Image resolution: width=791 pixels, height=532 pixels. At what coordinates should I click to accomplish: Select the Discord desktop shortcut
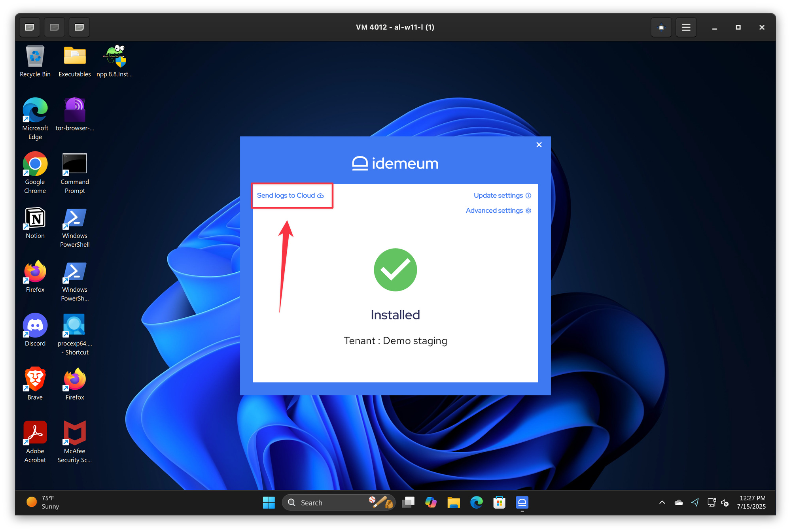click(35, 330)
